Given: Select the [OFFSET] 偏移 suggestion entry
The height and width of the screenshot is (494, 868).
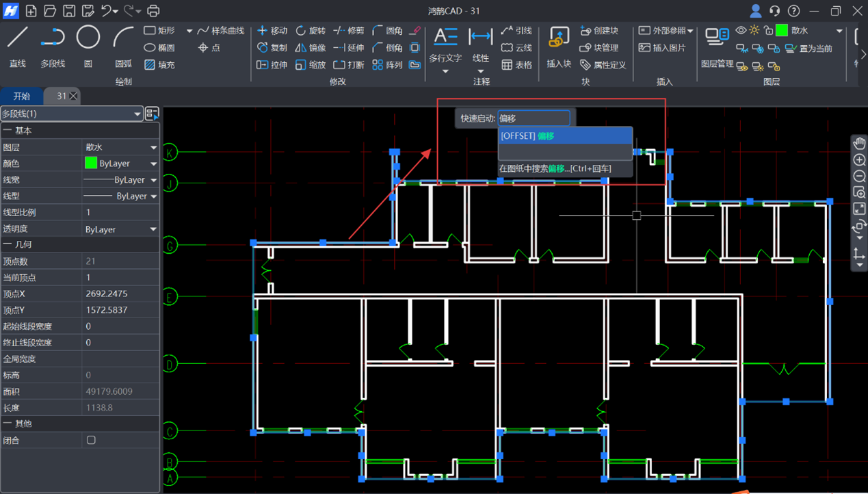Looking at the screenshot, I should point(565,136).
